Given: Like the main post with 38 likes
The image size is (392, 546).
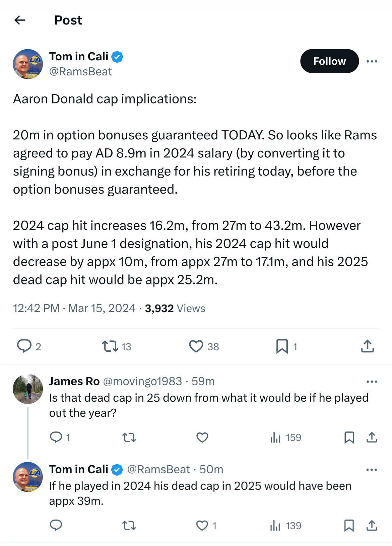Looking at the screenshot, I should (x=196, y=346).
